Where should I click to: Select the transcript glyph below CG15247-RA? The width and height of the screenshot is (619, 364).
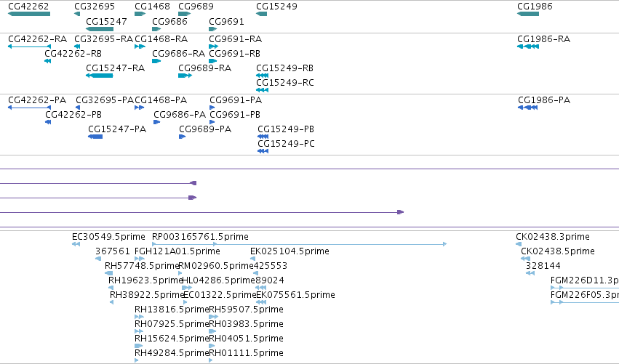click(100, 76)
